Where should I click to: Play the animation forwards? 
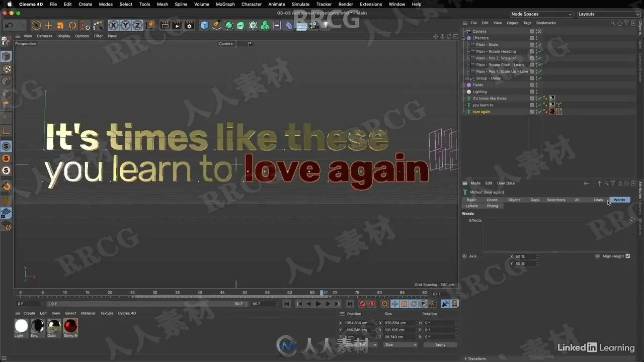[318, 304]
